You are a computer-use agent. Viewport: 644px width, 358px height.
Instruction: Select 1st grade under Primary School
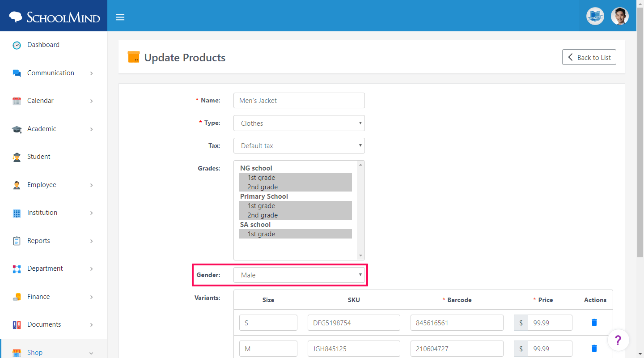click(296, 206)
